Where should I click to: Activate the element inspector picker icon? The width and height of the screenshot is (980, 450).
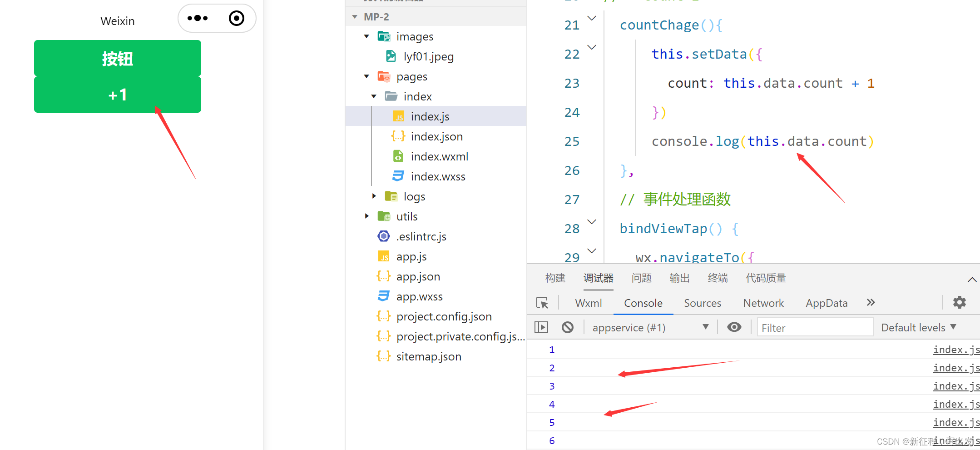click(543, 303)
